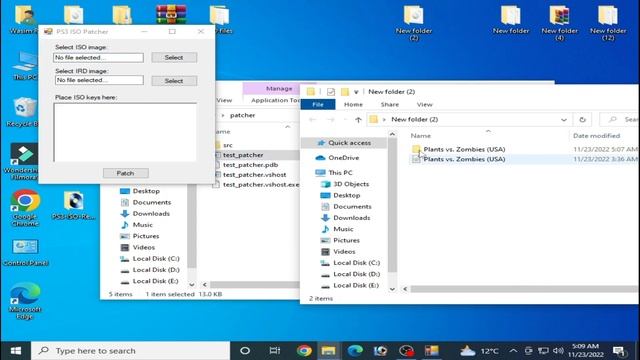The height and width of the screenshot is (360, 640).
Task: Show hidden system tray icons
Action: (x=513, y=351)
